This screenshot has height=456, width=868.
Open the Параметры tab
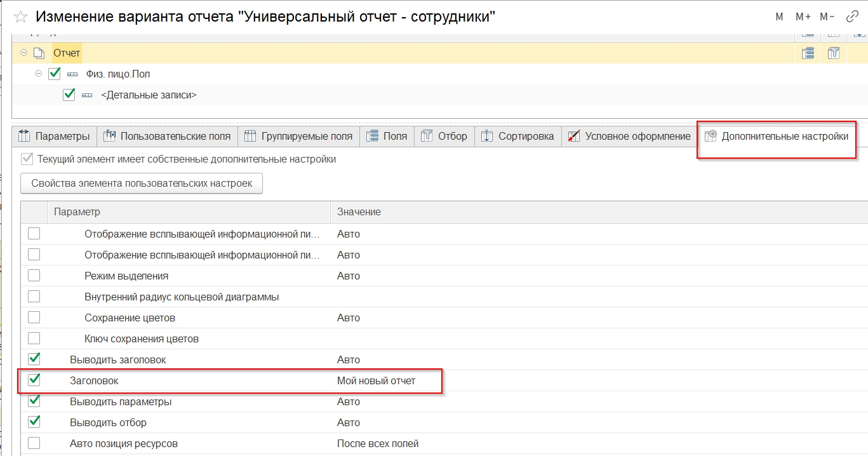tap(54, 136)
